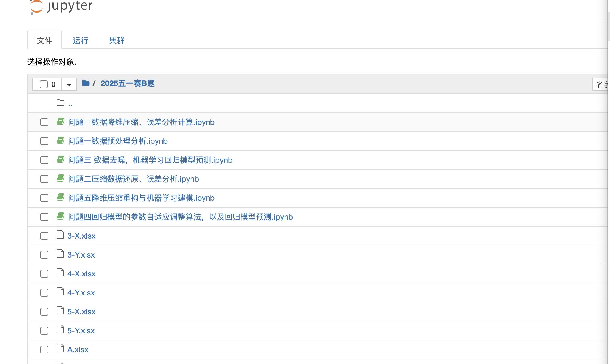610x364 pixels.
Task: Click the breadcrumb root folder icon
Action: click(86, 83)
